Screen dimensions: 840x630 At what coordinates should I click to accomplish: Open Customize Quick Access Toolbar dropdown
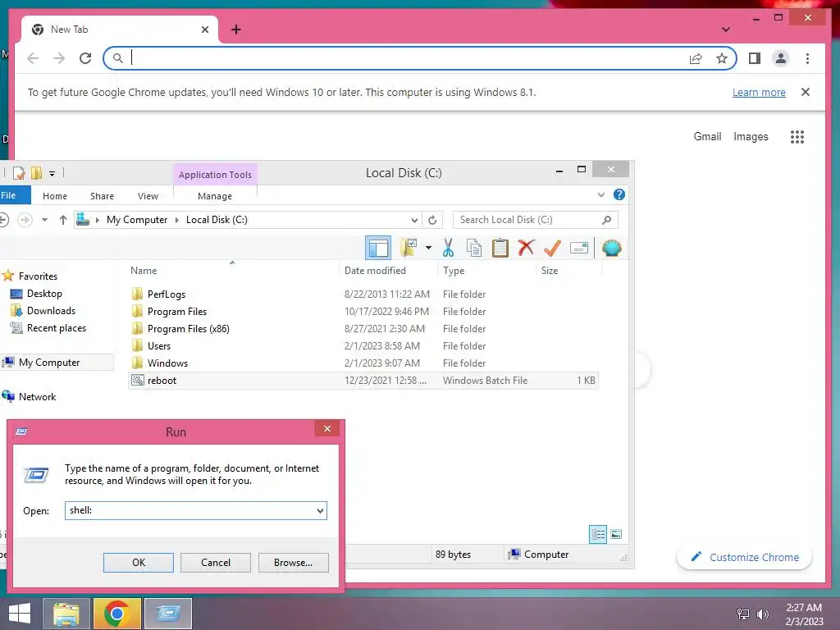[52, 174]
